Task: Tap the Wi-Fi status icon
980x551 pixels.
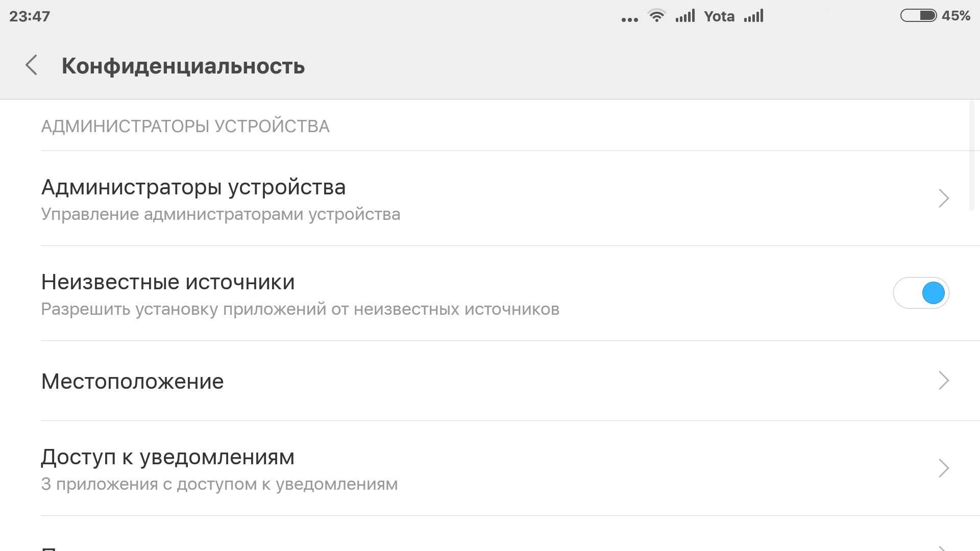Action: point(656,16)
